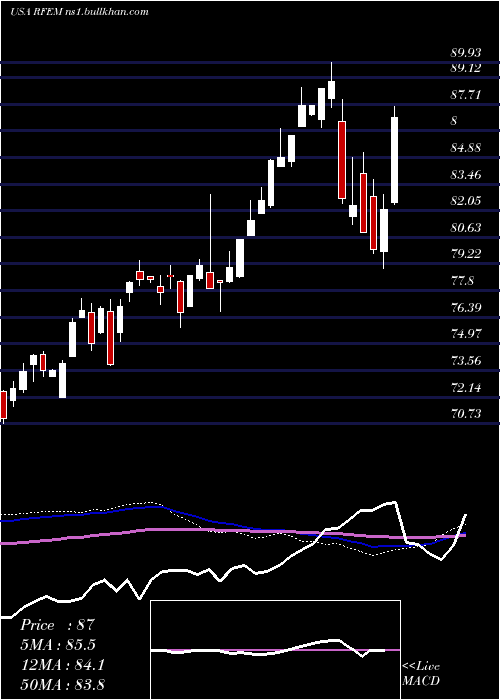Click the 76.39 price axis label
Screen dimensions: 500x700
[x=466, y=307]
